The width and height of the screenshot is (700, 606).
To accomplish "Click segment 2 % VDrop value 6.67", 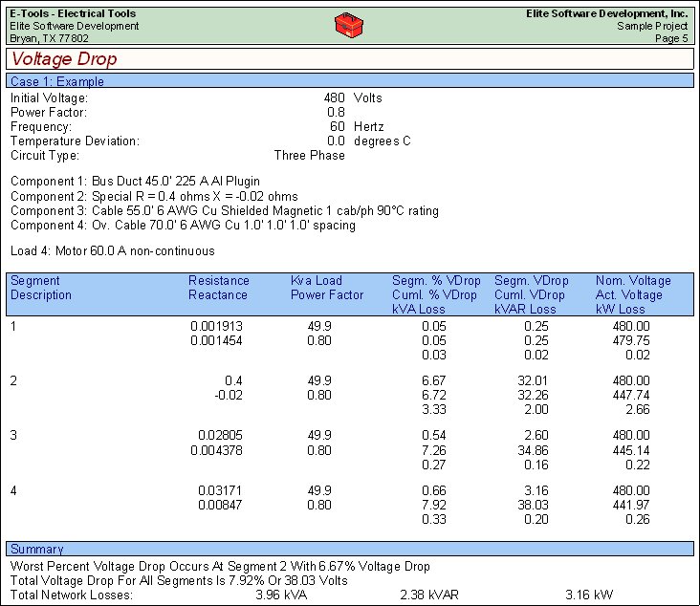I will coord(434,380).
